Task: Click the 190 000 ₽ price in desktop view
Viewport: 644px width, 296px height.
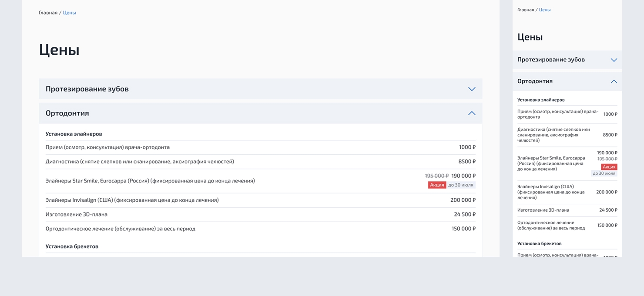Action: [463, 176]
